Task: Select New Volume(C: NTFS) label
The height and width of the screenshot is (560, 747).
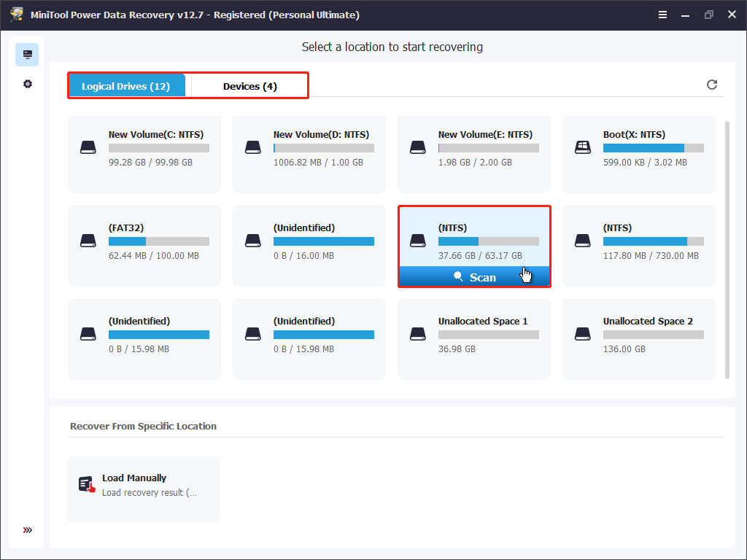Action: [x=156, y=135]
